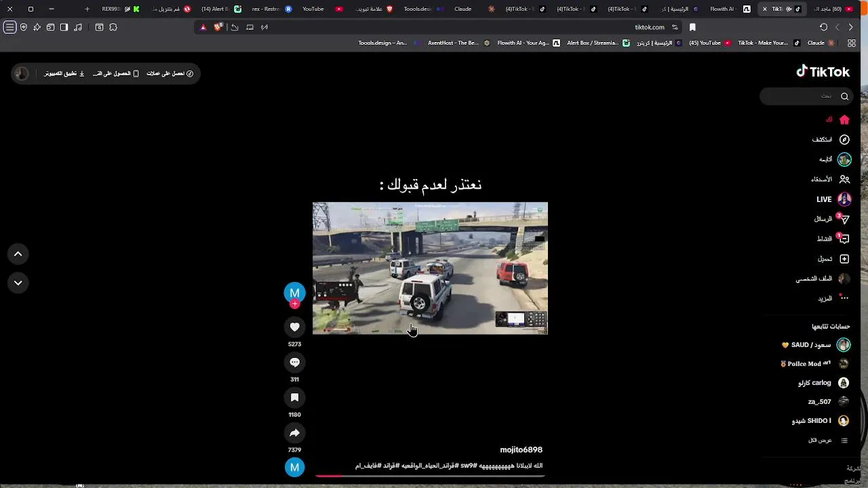
Task: Open the Brave sidebar menu icon
Action: (9, 27)
